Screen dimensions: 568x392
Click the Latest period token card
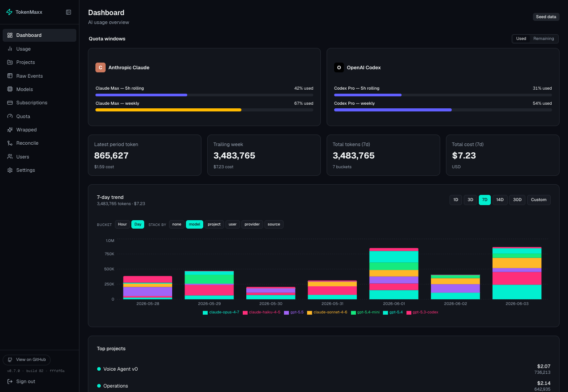[x=145, y=155]
